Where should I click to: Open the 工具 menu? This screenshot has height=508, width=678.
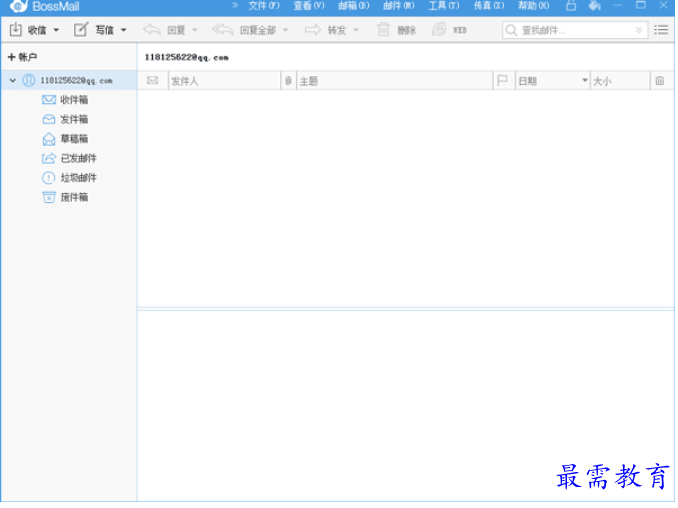coord(442,6)
